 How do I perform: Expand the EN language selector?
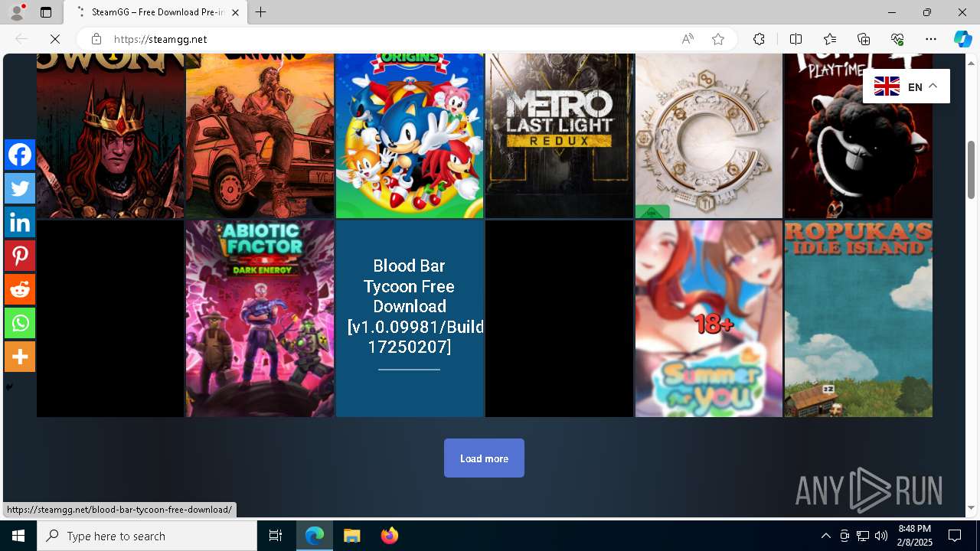(906, 86)
